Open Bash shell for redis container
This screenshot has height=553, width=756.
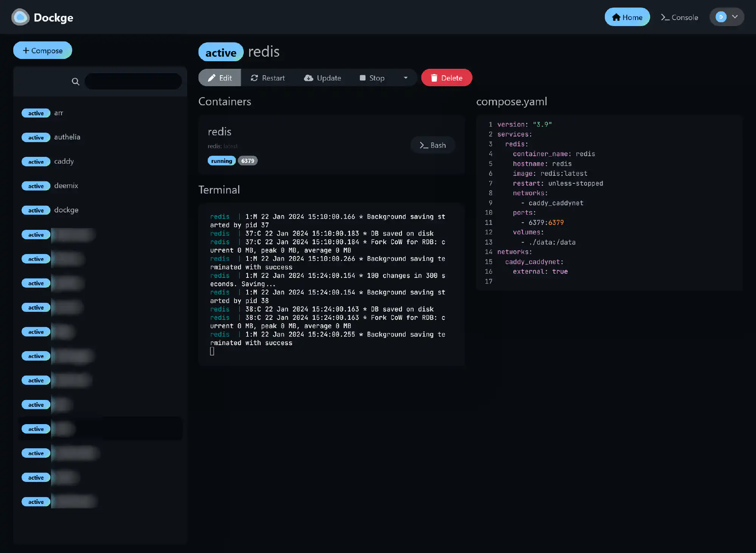click(433, 145)
